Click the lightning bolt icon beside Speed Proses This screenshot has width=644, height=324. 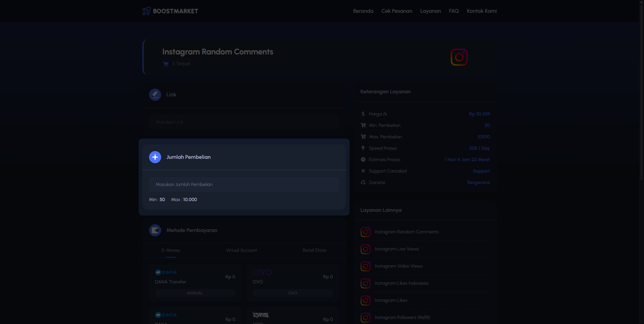(x=363, y=148)
